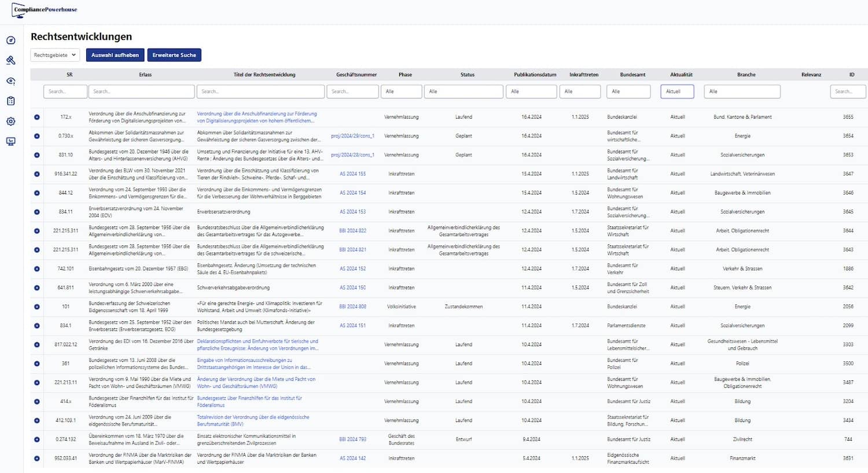The height and width of the screenshot is (473, 868).
Task: Expand the row for SR 952.033.41
Action: pos(37,459)
